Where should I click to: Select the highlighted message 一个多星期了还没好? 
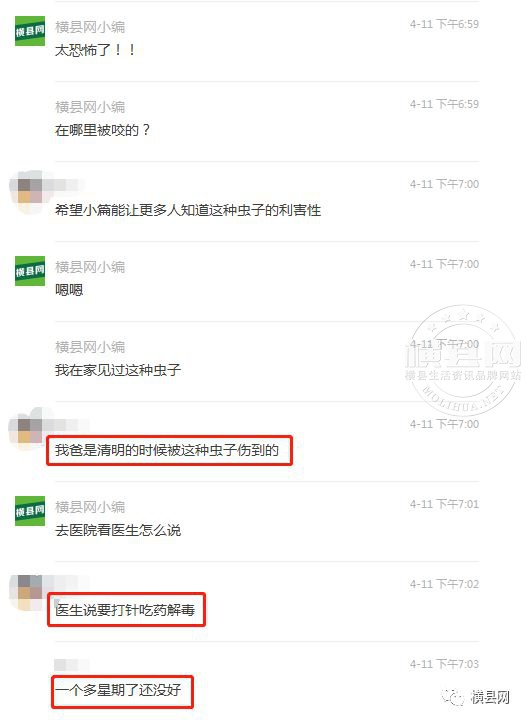118,690
